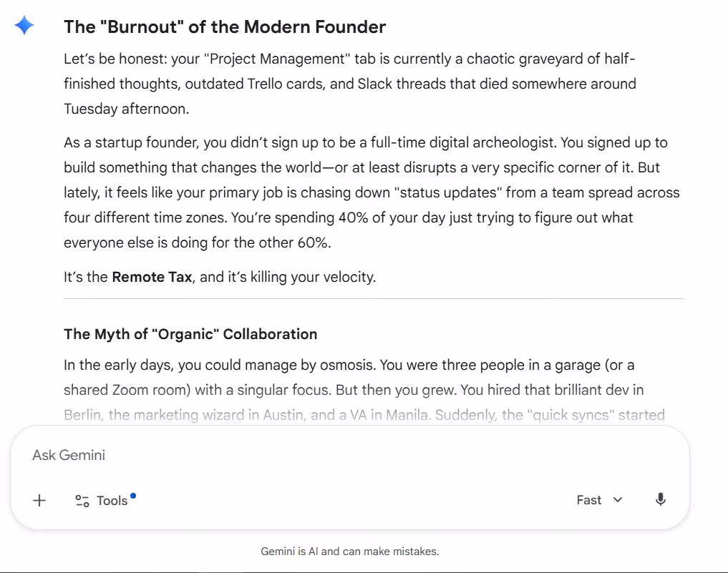Click the blue notification dot beside Tools
728x573 pixels.
coord(133,496)
